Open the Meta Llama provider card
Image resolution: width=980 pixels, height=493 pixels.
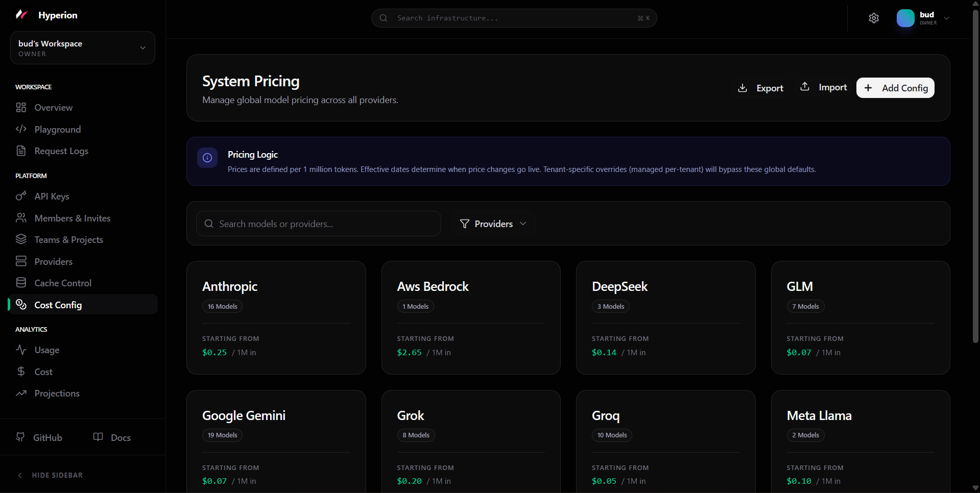861,442
